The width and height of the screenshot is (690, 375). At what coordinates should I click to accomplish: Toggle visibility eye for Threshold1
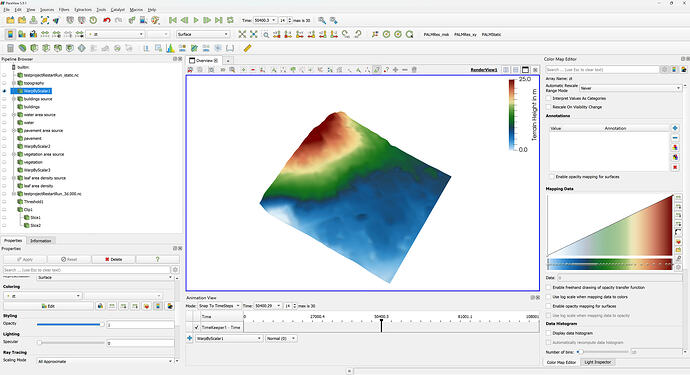(4, 202)
